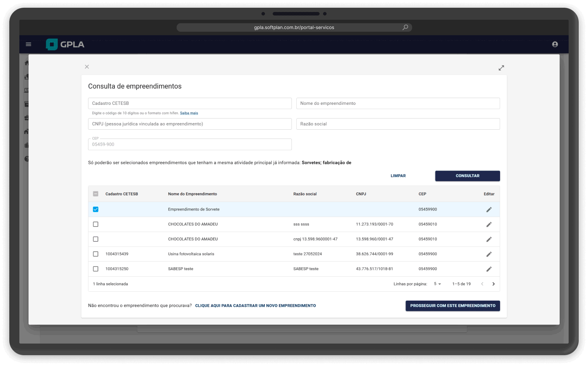Open the home icon in the sidebar

(x=26, y=63)
